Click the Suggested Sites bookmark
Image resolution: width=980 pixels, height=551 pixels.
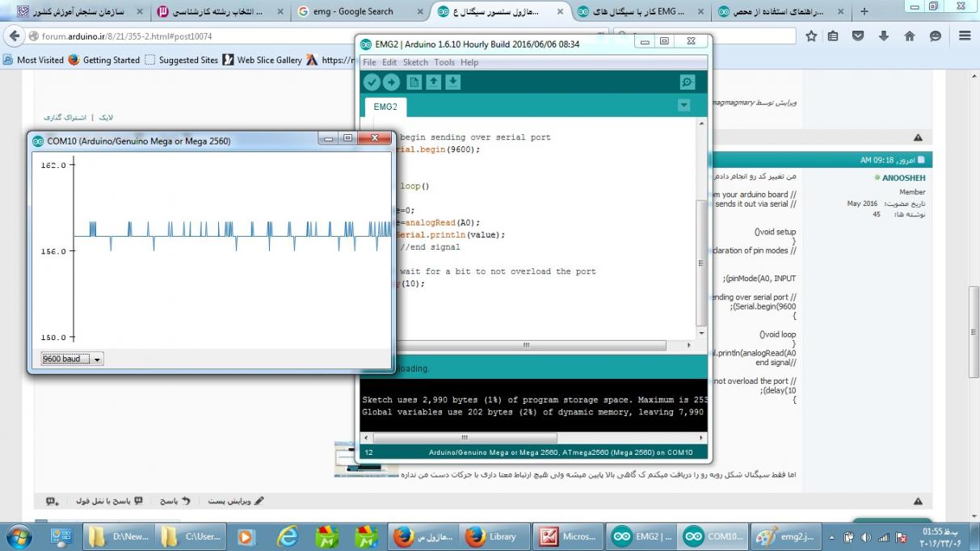[181, 60]
